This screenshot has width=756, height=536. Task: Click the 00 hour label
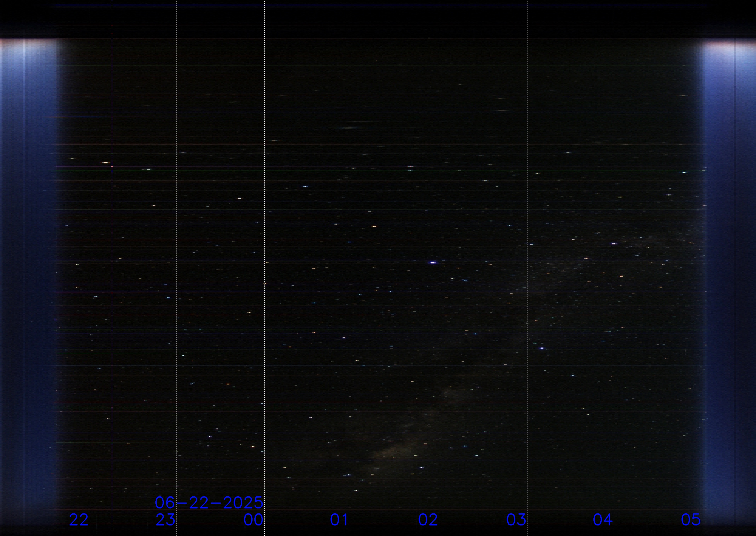click(254, 520)
